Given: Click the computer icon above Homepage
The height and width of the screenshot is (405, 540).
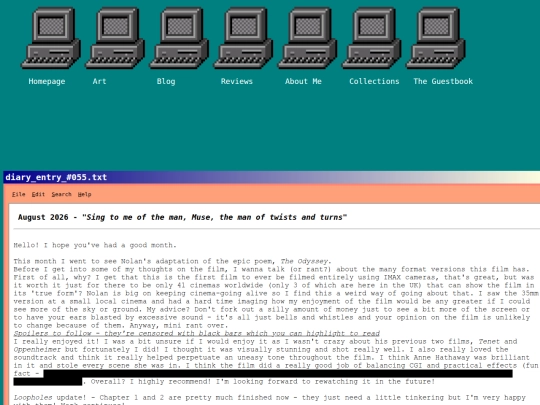Looking at the screenshot, I should [x=51, y=38].
